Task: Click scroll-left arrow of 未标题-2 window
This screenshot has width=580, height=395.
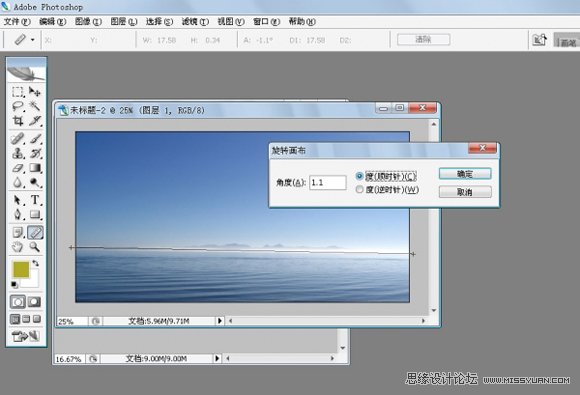Action: tap(230, 321)
